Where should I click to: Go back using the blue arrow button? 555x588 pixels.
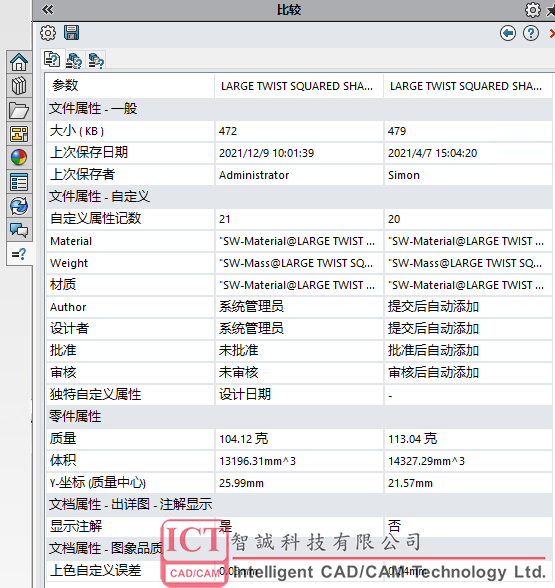[507, 33]
